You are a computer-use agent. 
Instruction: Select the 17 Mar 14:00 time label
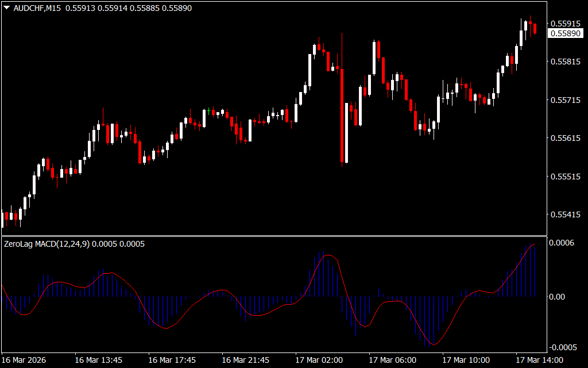539,360
